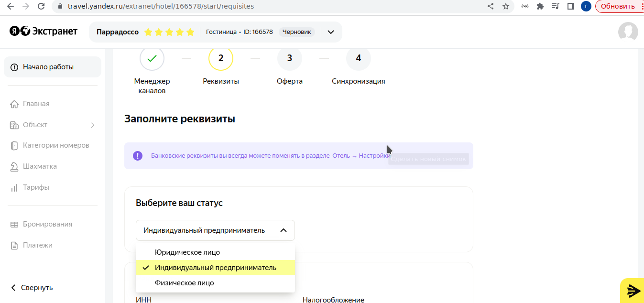644x303 pixels.
Task: Click the completed Менеджер каналов step checkmark
Action: (152, 58)
